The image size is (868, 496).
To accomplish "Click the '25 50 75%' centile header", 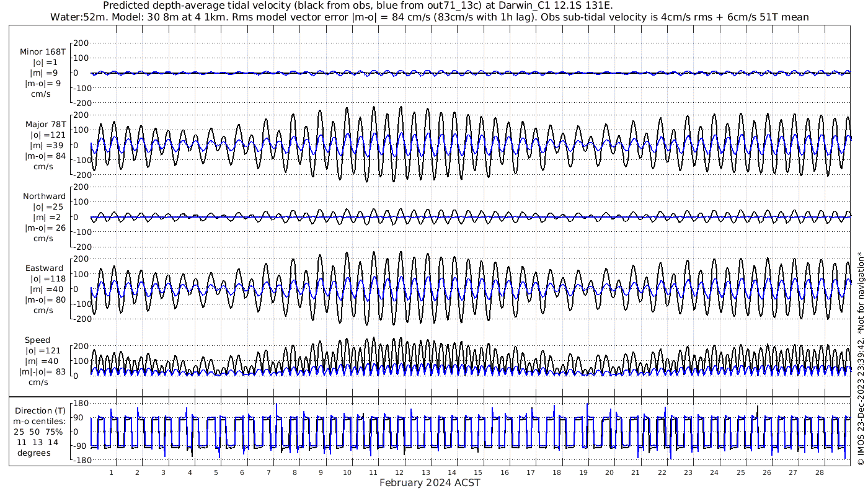I will [x=38, y=431].
